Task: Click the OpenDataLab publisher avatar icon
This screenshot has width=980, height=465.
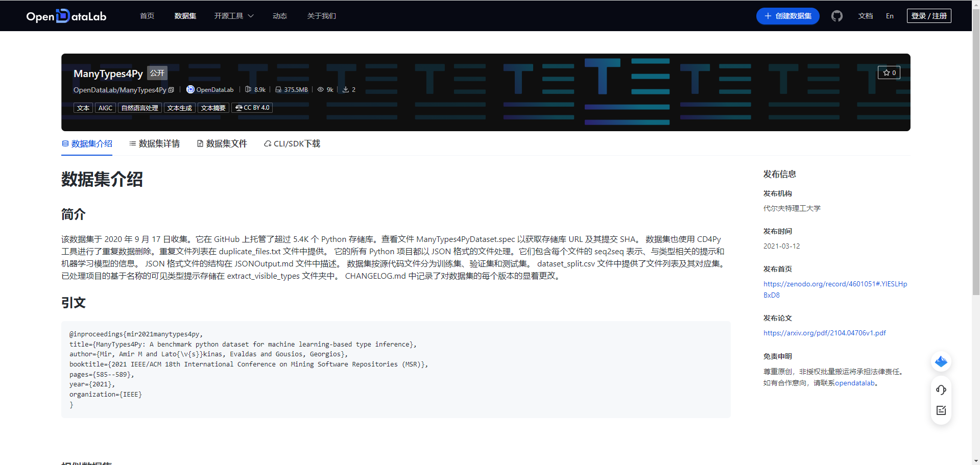Action: pyautogui.click(x=190, y=89)
